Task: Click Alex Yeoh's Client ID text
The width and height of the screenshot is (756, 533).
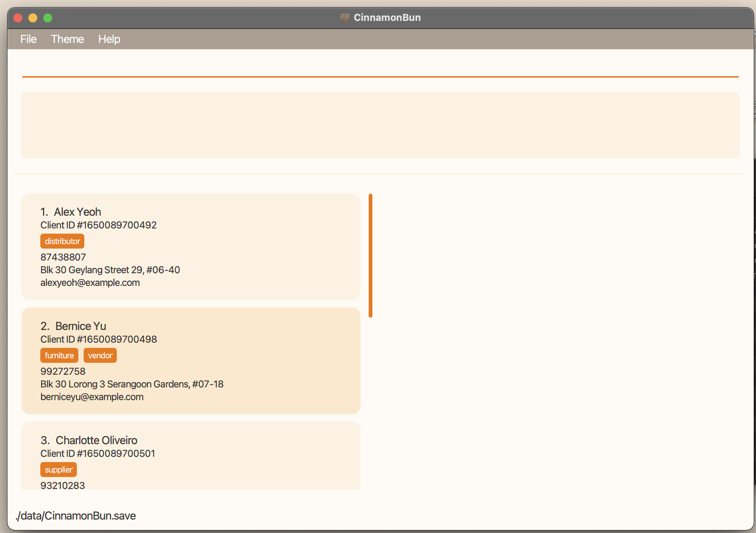Action: click(x=99, y=225)
